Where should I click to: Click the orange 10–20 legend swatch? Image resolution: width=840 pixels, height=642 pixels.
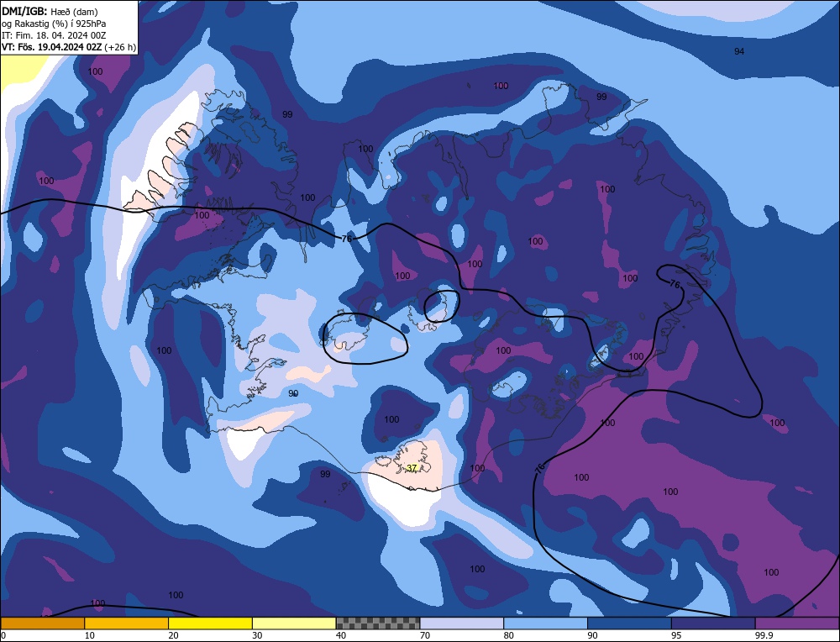pos(127,624)
